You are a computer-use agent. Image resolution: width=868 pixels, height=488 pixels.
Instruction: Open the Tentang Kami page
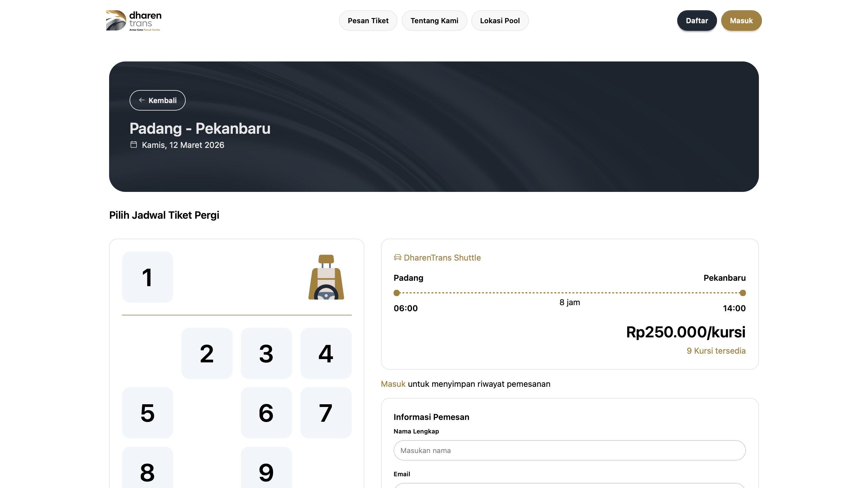(x=434, y=20)
